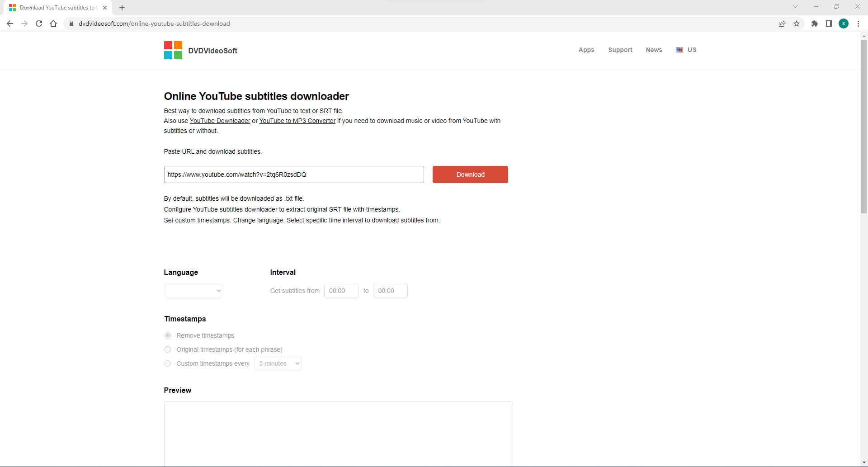View site info via the padlock icon
This screenshot has width=868, height=467.
[71, 24]
